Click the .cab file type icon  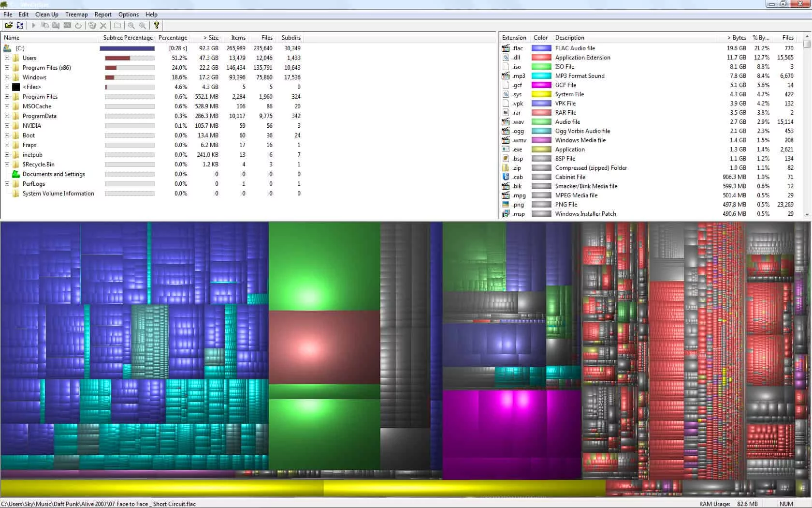506,177
